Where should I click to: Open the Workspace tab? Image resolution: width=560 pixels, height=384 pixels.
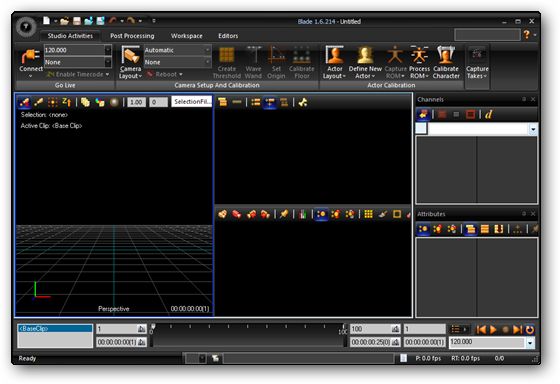click(x=186, y=36)
